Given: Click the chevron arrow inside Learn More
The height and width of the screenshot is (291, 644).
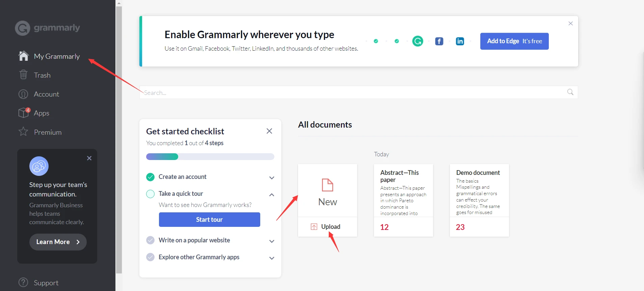Looking at the screenshot, I should coord(78,242).
